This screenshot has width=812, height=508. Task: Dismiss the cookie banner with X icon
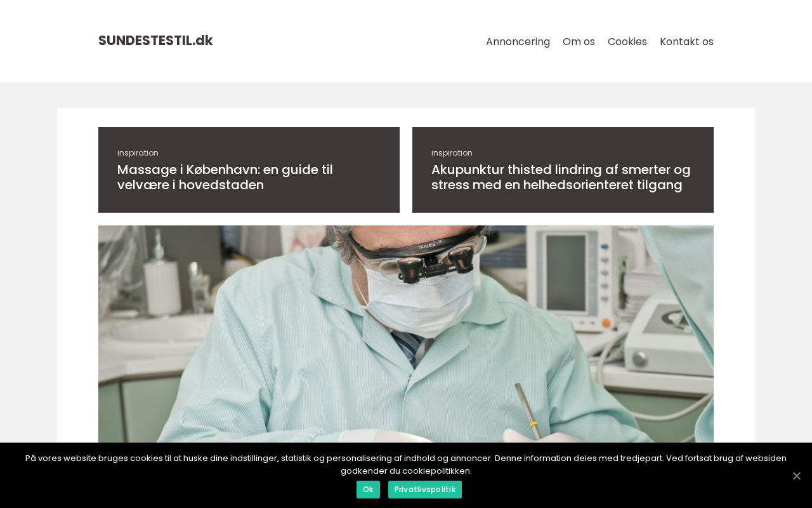coord(797,476)
